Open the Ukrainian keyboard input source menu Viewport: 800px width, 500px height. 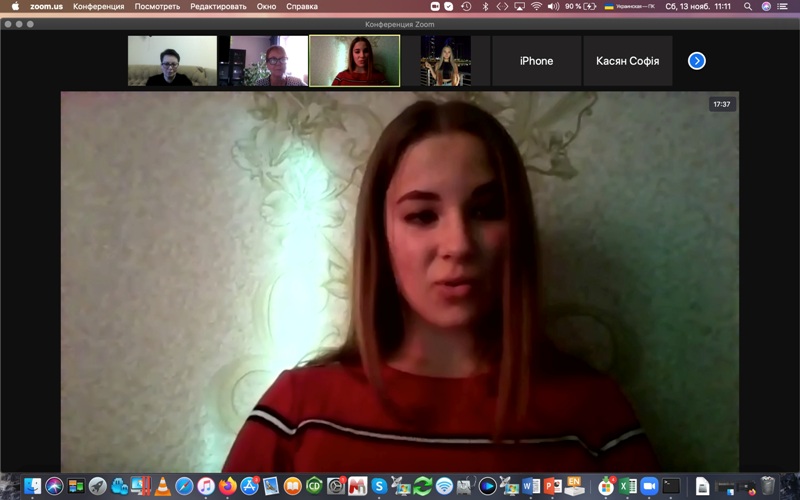[630, 7]
